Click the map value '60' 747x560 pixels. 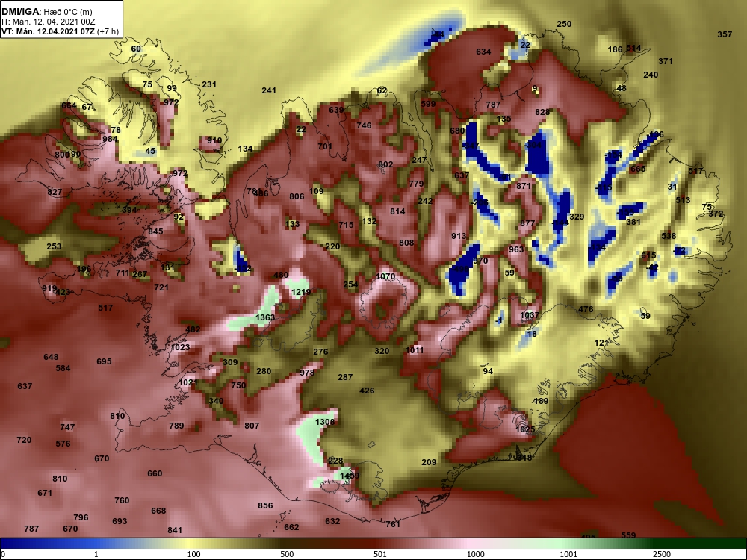pyautogui.click(x=136, y=49)
